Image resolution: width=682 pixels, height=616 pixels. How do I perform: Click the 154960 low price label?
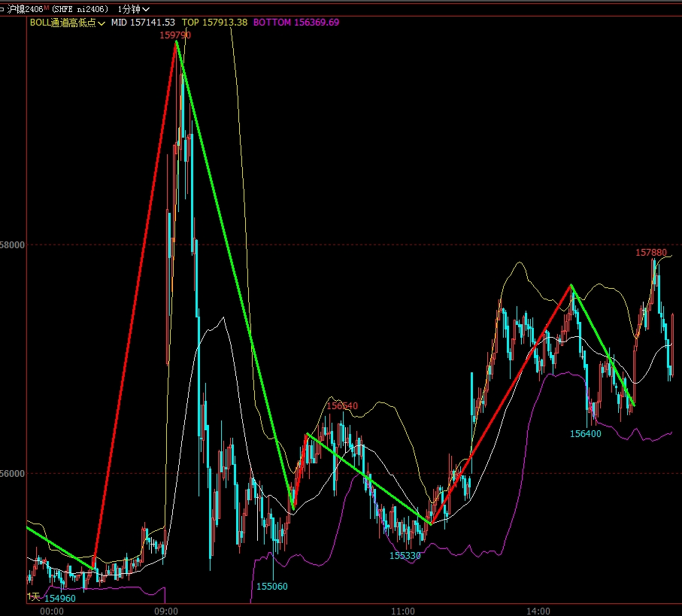59,598
